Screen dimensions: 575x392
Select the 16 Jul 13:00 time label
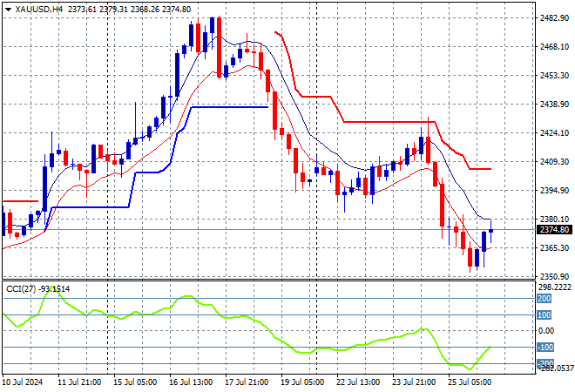click(190, 382)
